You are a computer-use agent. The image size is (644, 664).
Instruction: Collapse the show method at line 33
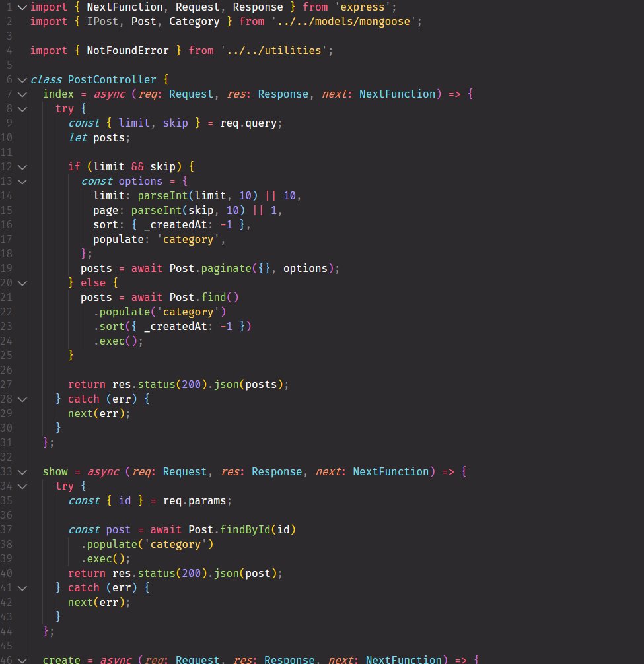click(x=22, y=472)
